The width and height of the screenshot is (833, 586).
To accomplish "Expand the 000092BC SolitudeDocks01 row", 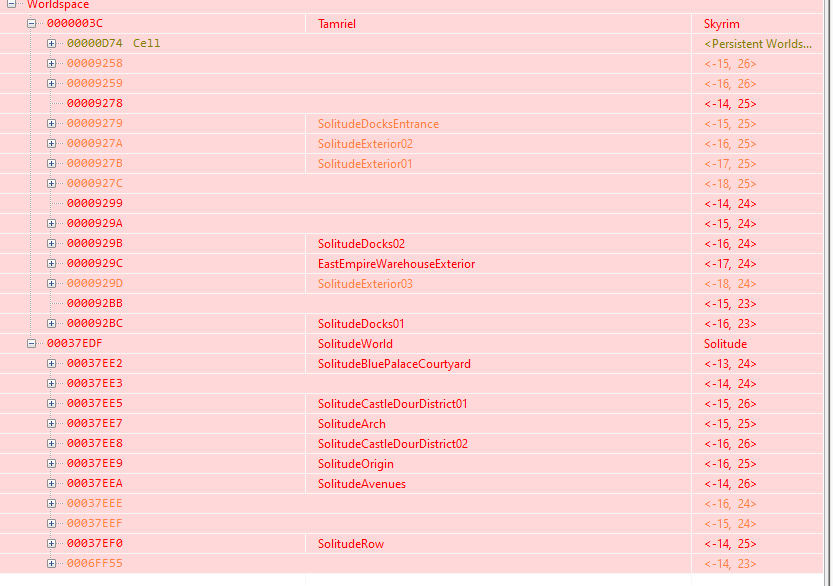I will click(x=52, y=324).
